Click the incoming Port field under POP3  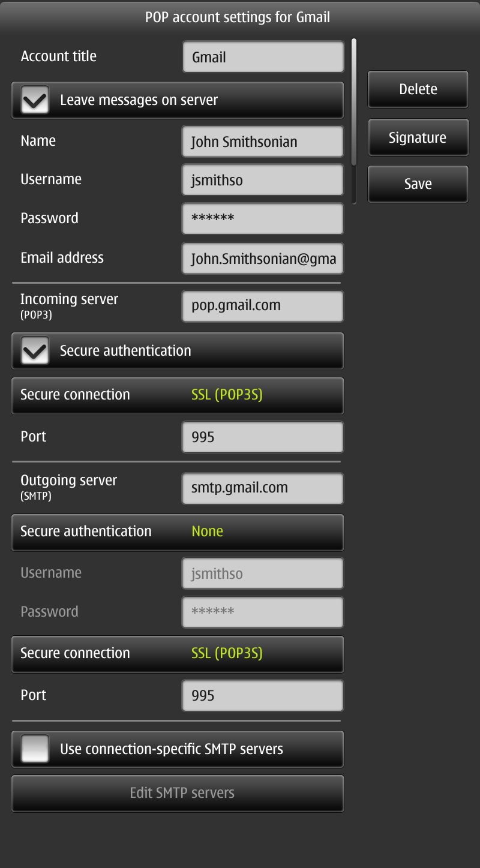[263, 437]
